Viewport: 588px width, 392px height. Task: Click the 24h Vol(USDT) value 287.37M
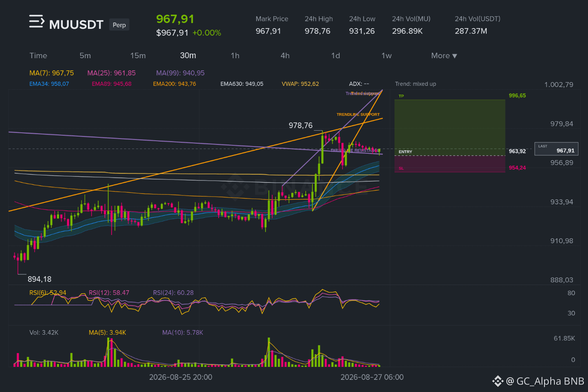(471, 31)
